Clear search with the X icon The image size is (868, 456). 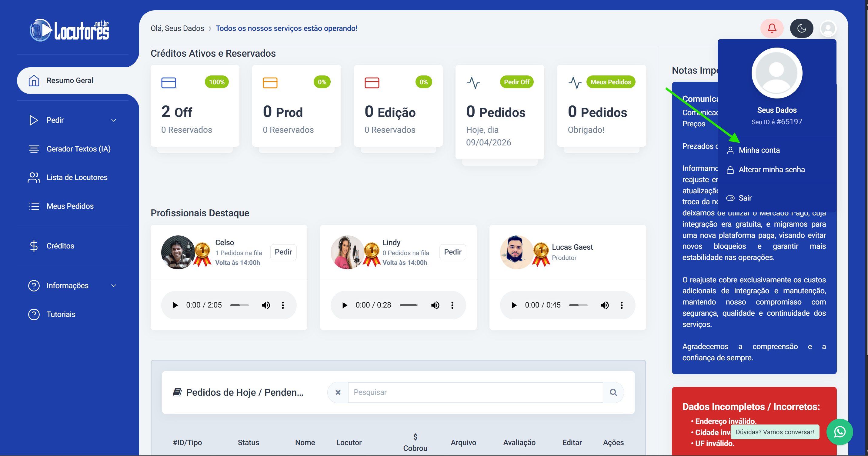pyautogui.click(x=338, y=392)
